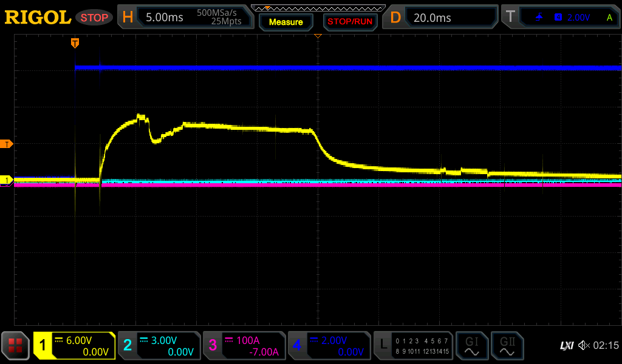The height and width of the screenshot is (364, 622).
Task: Select the yellow channel 1 ground marker
Action: point(7,180)
